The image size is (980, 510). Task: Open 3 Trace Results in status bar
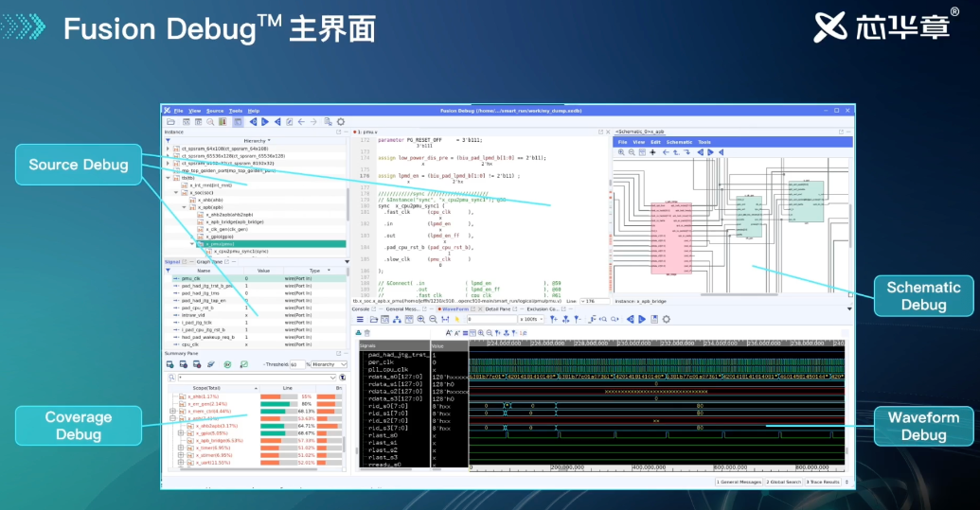(x=823, y=482)
